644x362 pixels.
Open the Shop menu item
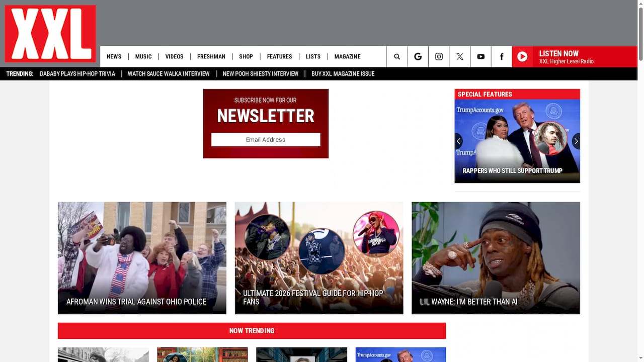coord(246,57)
